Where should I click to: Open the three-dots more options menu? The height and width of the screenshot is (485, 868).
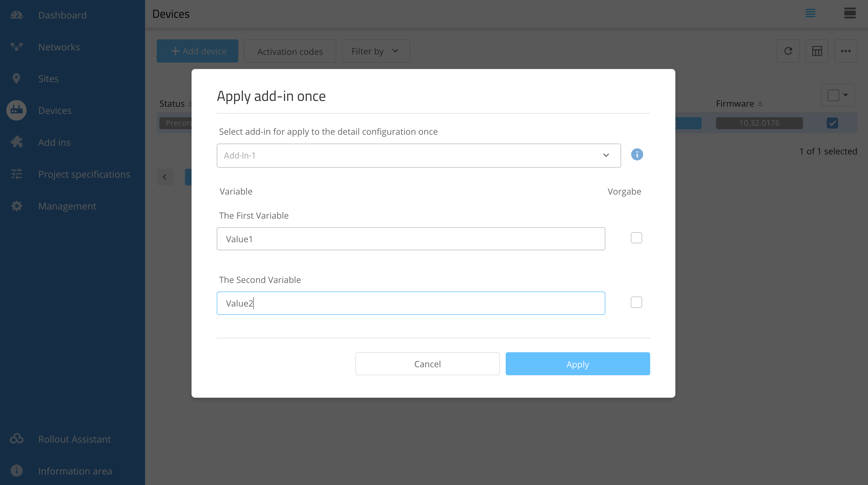click(845, 51)
